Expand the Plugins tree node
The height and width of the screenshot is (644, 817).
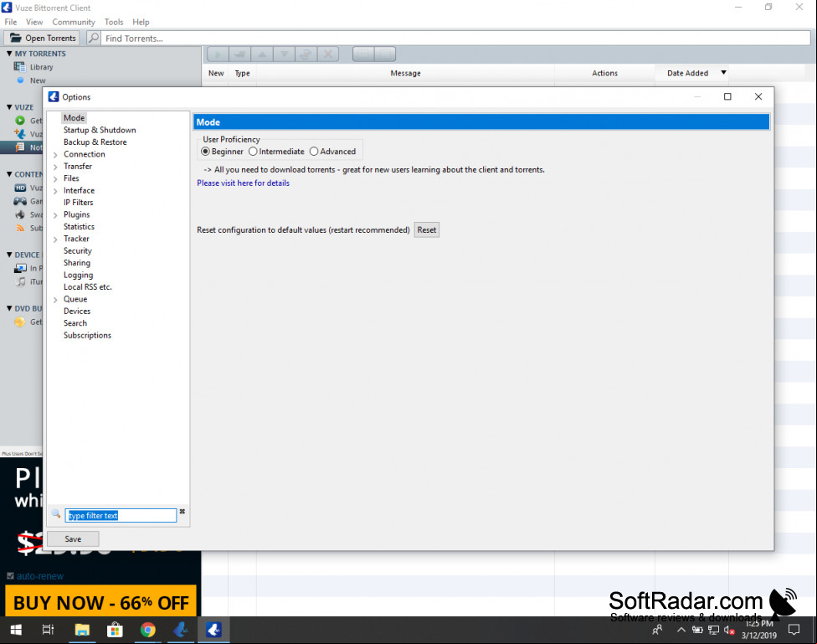(x=56, y=215)
